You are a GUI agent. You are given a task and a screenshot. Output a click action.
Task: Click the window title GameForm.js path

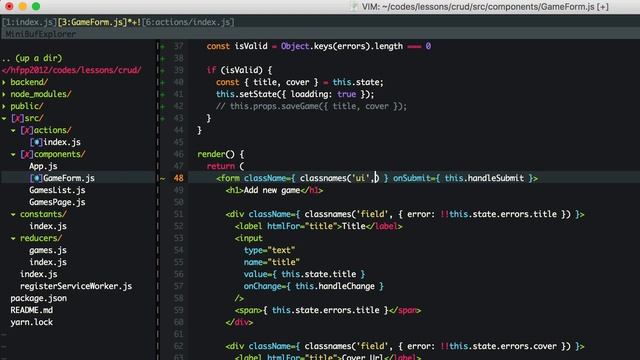point(485,7)
